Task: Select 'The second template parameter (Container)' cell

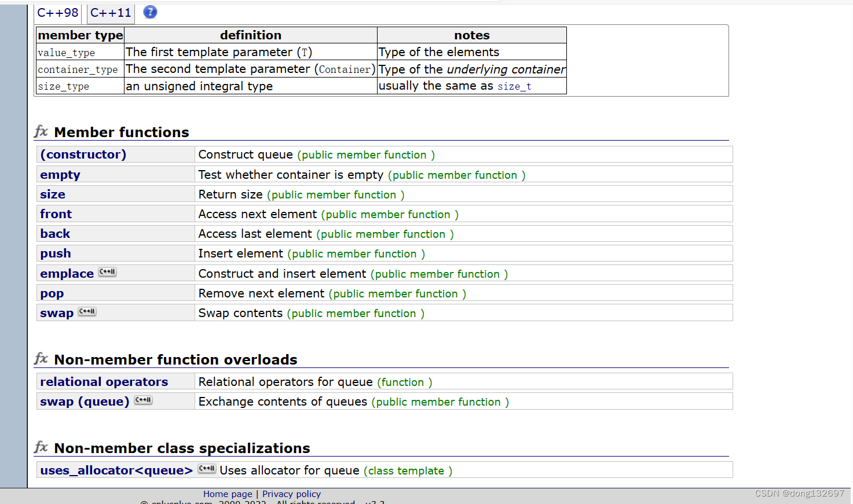Action: coord(251,69)
